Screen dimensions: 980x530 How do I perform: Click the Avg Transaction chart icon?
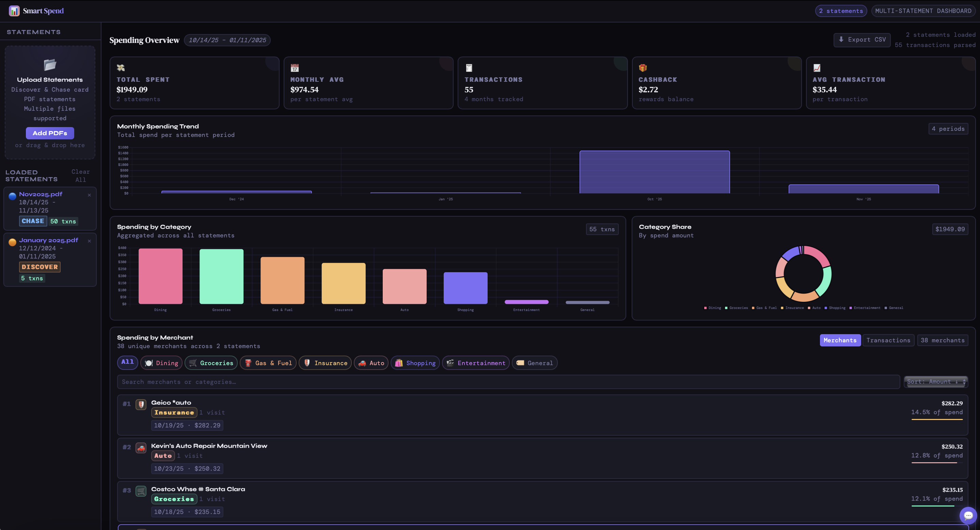pyautogui.click(x=817, y=68)
